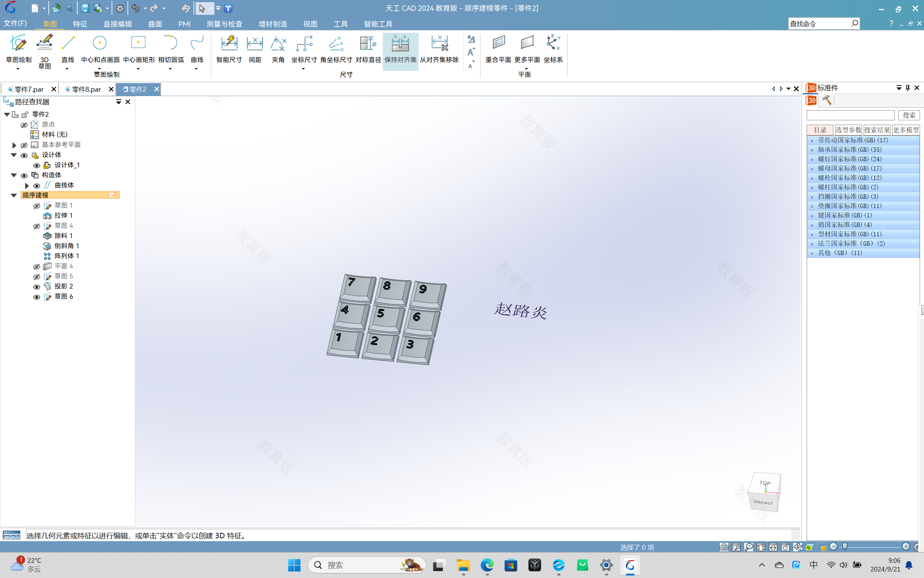The image size is (924, 578).
Task: Click the 搜索 button in 标准件 panel
Action: point(909,115)
